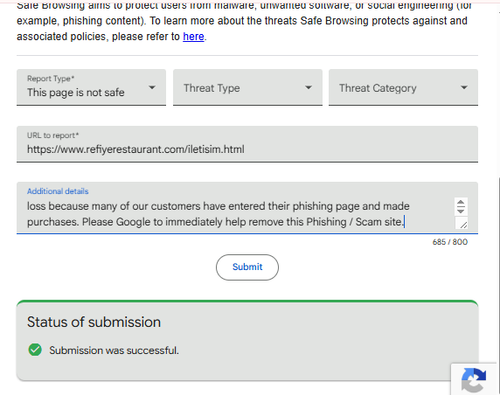500x395 pixels.
Task: Click the textarea resize handle
Action: [463, 224]
